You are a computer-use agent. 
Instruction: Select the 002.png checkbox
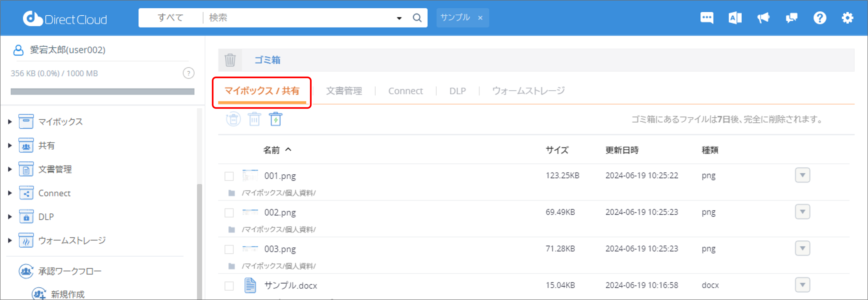(229, 213)
